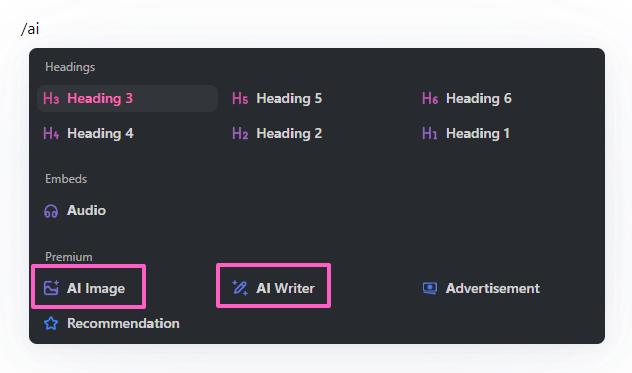Screen dimensions: 632x373
Task: Click the H4 icon beside Heading 4
Action: (x=51, y=133)
